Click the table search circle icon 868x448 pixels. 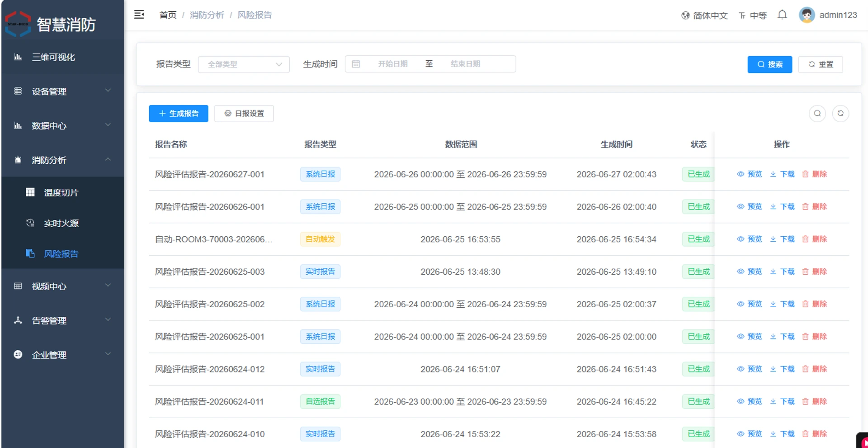[x=817, y=114]
